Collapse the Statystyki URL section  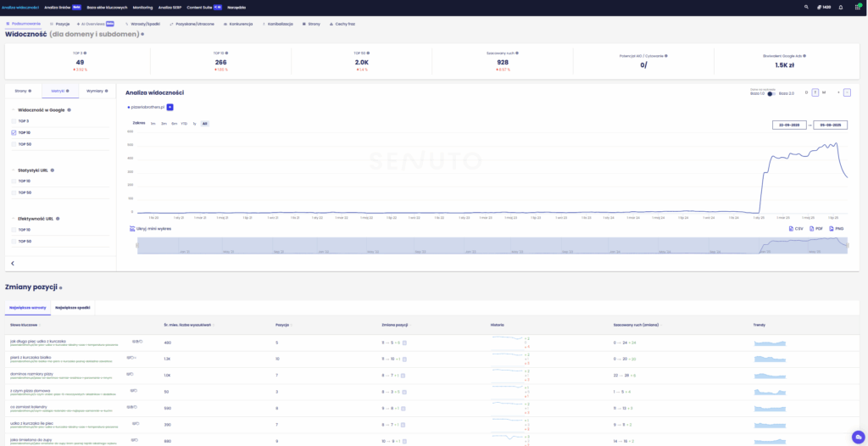[x=14, y=170]
